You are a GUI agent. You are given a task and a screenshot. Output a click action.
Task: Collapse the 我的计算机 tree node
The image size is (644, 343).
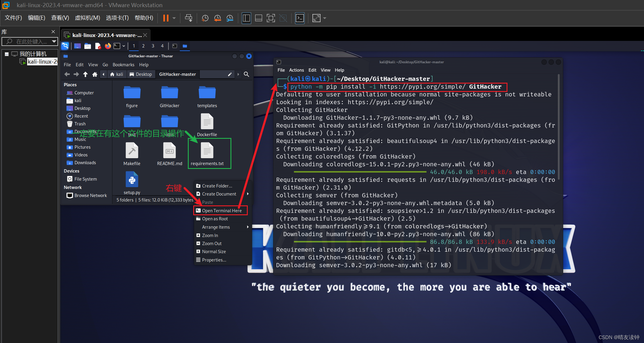pyautogui.click(x=7, y=54)
